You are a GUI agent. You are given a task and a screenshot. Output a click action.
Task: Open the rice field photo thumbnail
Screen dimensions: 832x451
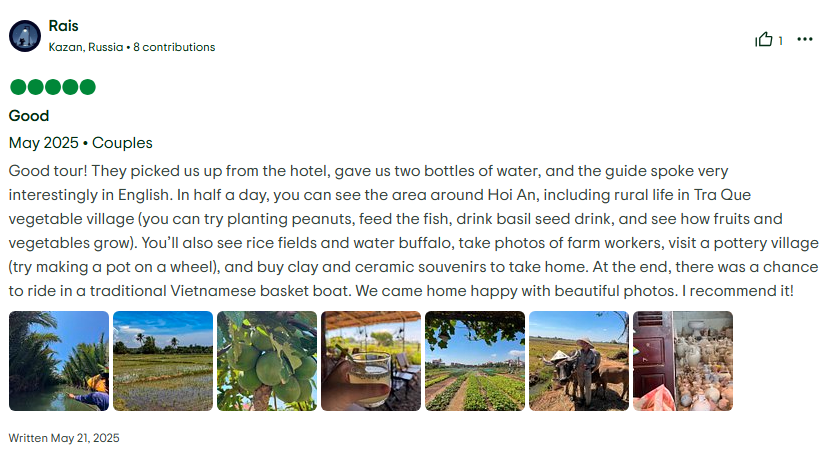tap(163, 361)
